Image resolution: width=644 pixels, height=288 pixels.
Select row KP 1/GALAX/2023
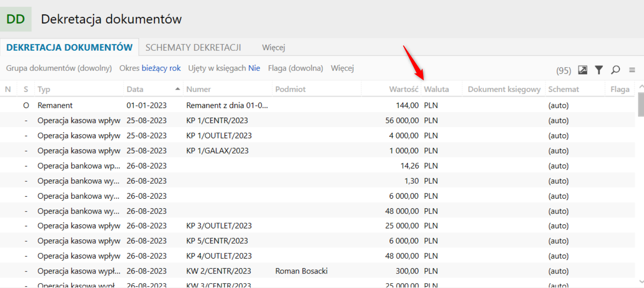coord(318,151)
